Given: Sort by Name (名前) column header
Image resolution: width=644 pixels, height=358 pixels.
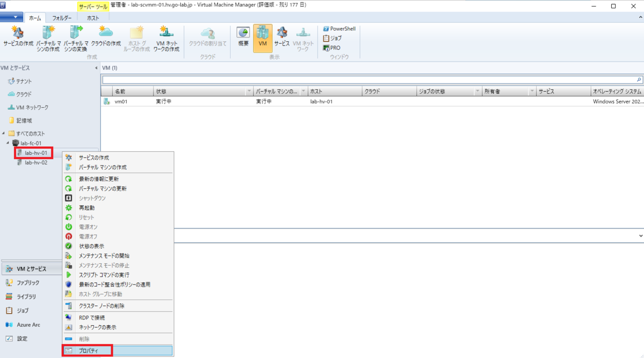Looking at the screenshot, I should coord(133,92).
